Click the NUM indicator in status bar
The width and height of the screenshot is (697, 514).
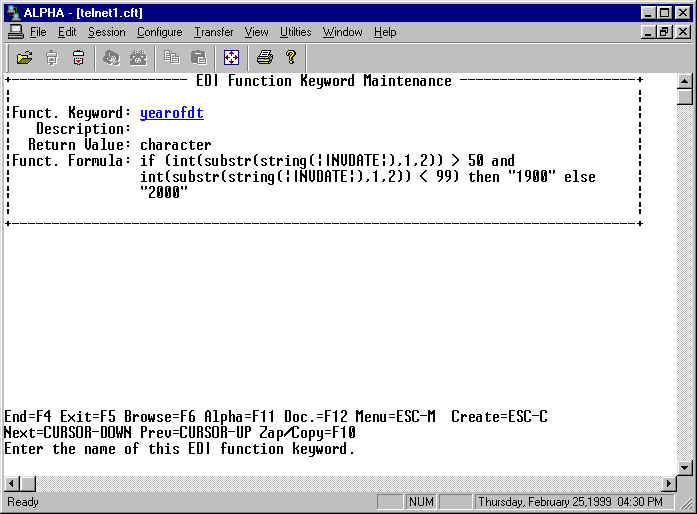pyautogui.click(x=422, y=502)
